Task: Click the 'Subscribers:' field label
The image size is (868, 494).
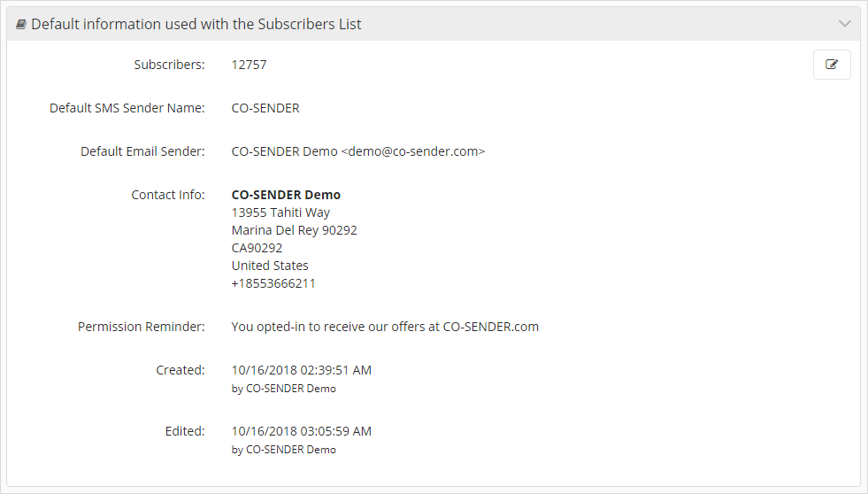Action: pyautogui.click(x=169, y=65)
